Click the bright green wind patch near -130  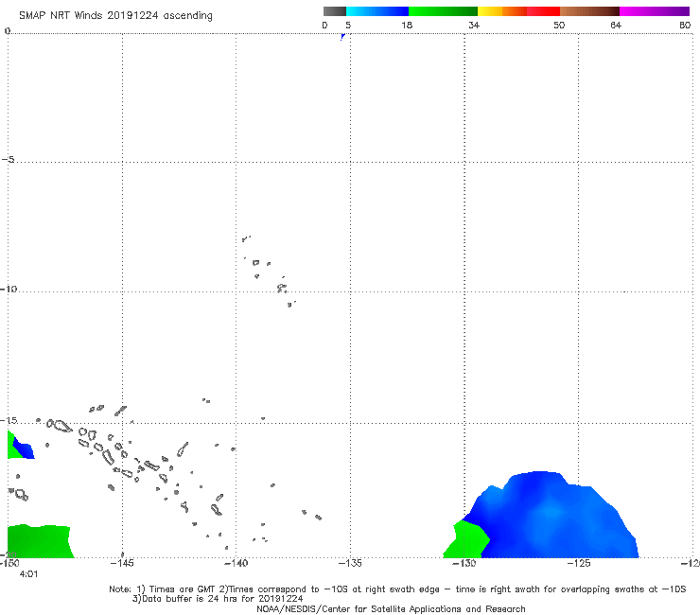[466, 539]
